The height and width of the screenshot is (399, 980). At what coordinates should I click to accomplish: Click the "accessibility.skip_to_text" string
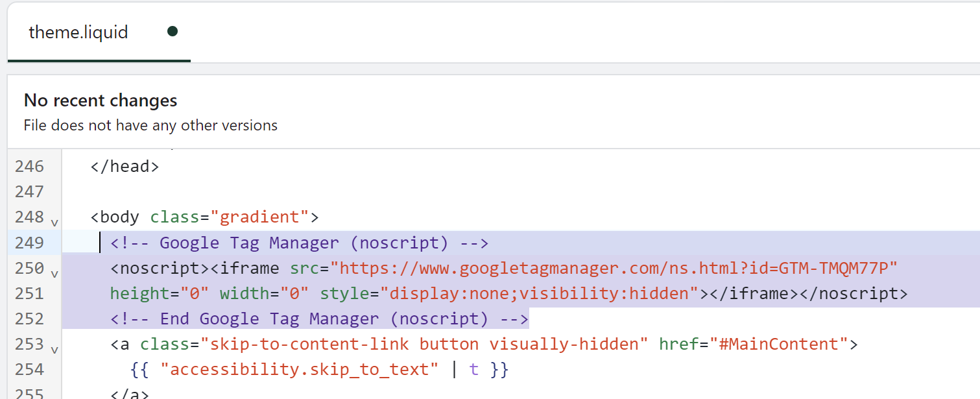[x=300, y=369]
